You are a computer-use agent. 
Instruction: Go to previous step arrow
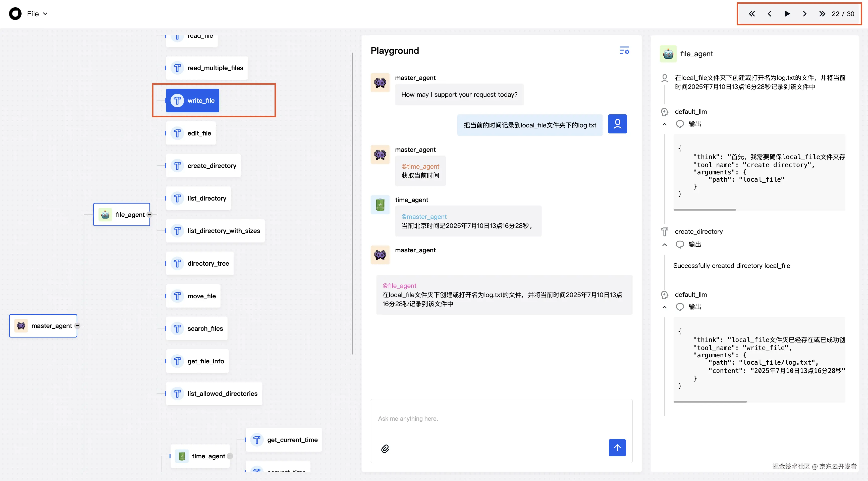(769, 14)
